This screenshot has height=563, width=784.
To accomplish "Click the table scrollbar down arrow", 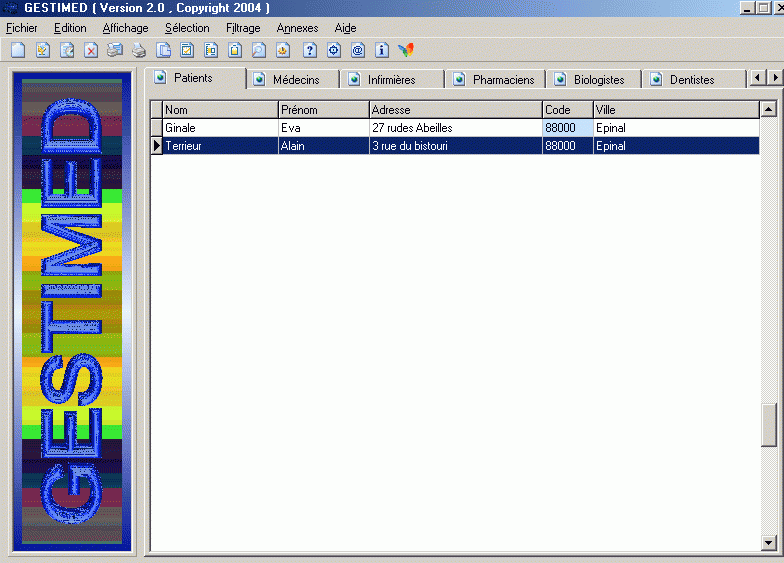I will tap(768, 542).
